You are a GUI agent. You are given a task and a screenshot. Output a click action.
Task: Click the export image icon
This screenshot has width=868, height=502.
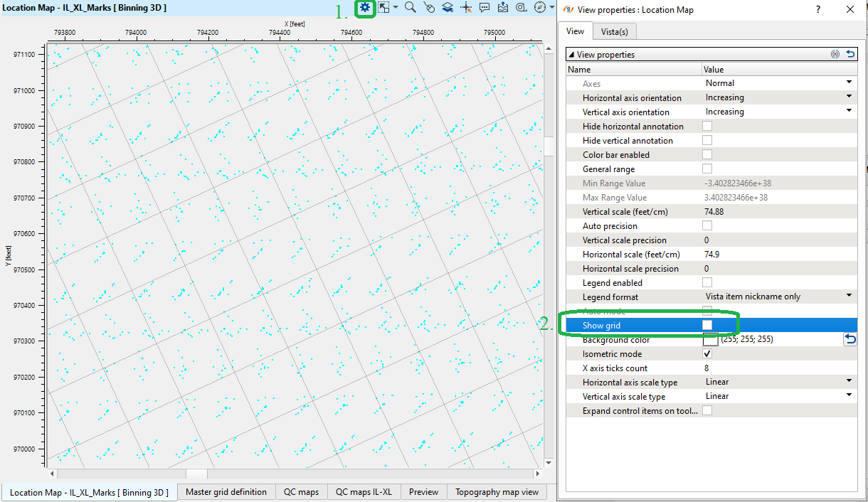coord(503,7)
